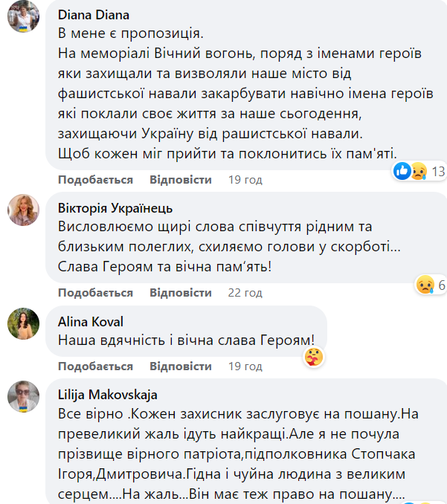447x504 pixels.
Task: Click the 22 год comment timestamp
Action: [x=245, y=292]
